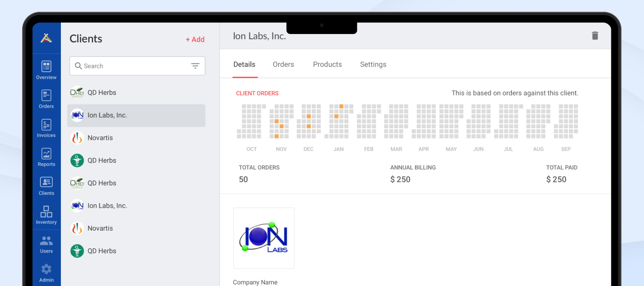Click the orange order cell in December

pyautogui.click(x=309, y=116)
